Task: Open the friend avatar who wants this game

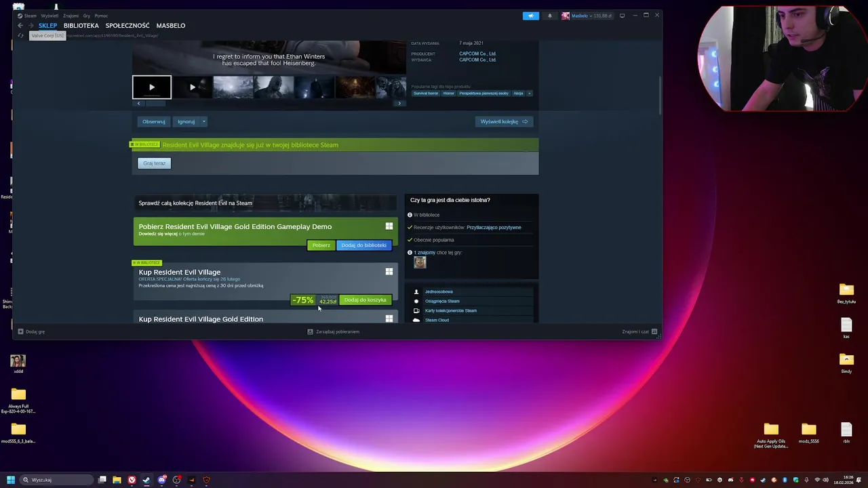Action: (x=420, y=262)
